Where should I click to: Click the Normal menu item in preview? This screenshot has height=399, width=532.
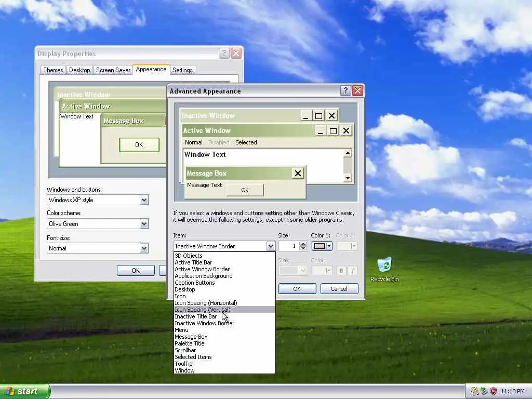click(193, 142)
